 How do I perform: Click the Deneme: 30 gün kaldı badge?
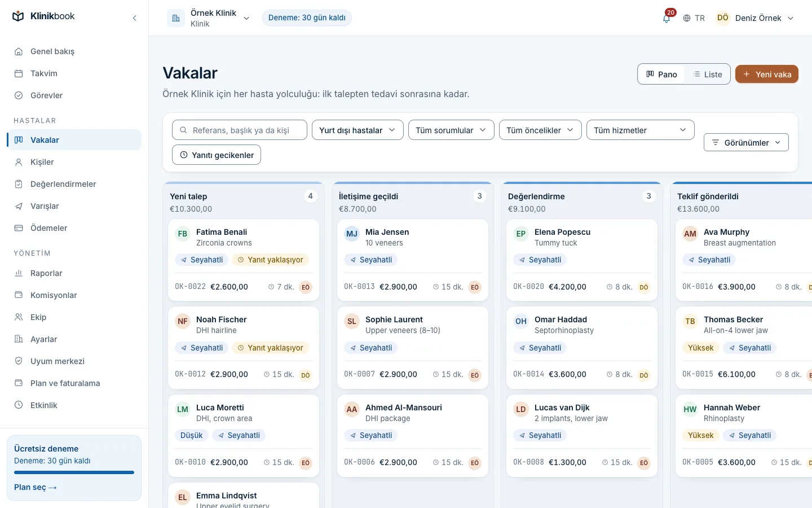pyautogui.click(x=307, y=18)
